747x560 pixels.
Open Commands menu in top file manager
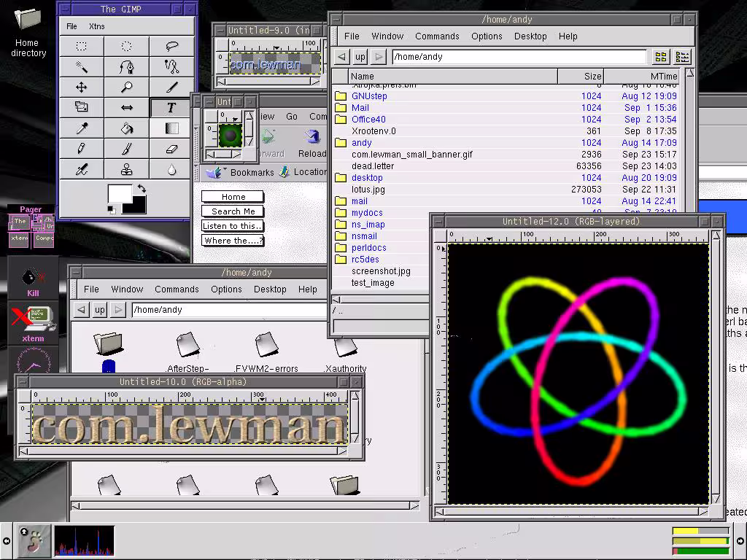[437, 36]
